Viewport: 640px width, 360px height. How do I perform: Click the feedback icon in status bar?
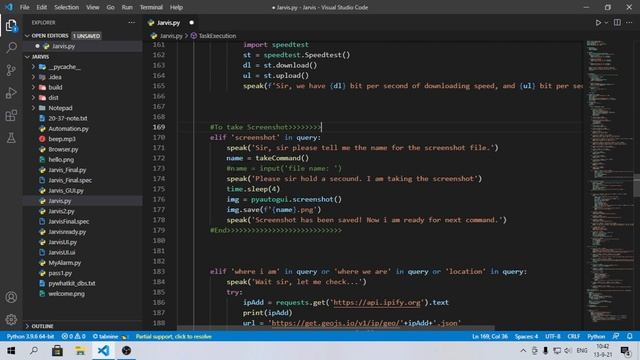[616, 336]
